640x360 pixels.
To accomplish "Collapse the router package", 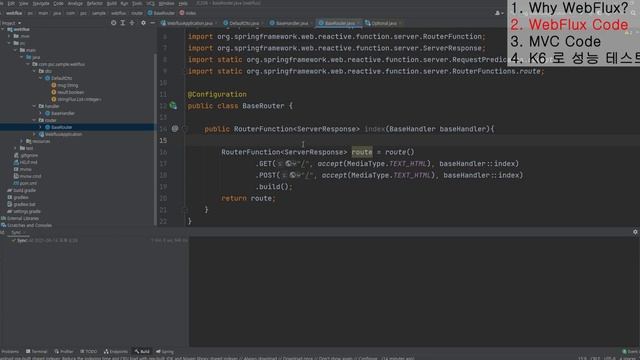I will click(35, 120).
